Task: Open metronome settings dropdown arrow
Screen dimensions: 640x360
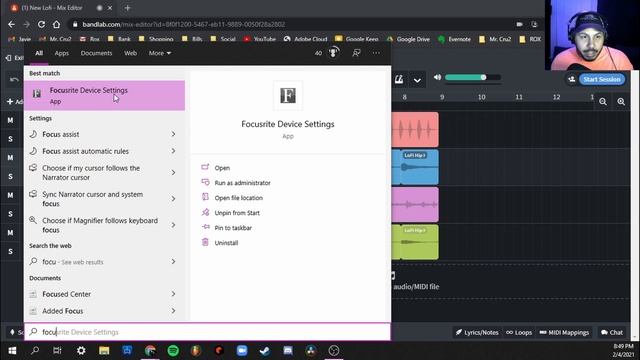Action: [417, 80]
